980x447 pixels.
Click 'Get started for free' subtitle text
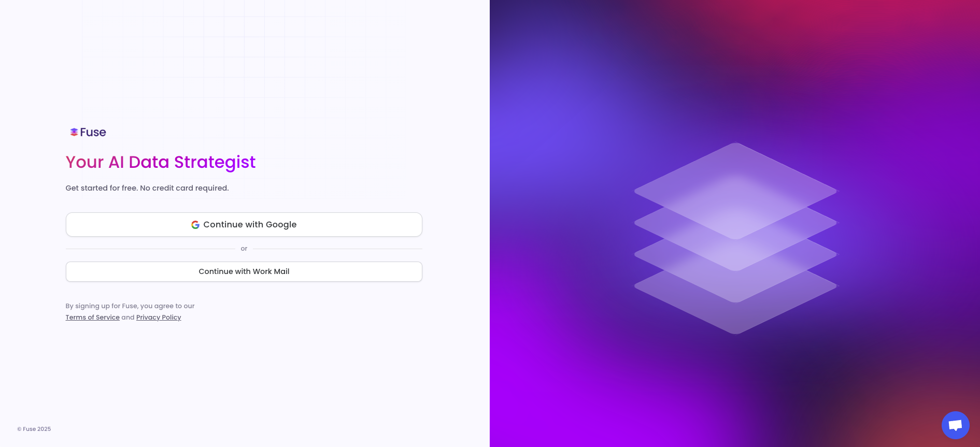pos(147,188)
